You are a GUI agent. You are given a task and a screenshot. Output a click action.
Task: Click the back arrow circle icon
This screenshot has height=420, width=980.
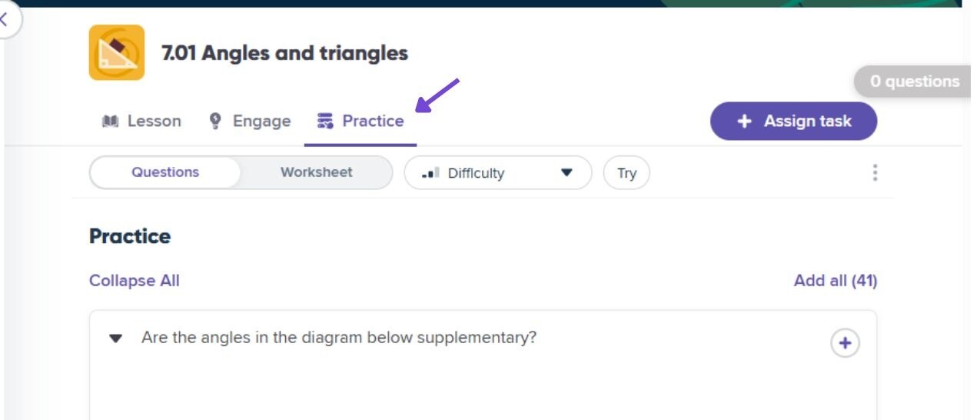pyautogui.click(x=6, y=20)
